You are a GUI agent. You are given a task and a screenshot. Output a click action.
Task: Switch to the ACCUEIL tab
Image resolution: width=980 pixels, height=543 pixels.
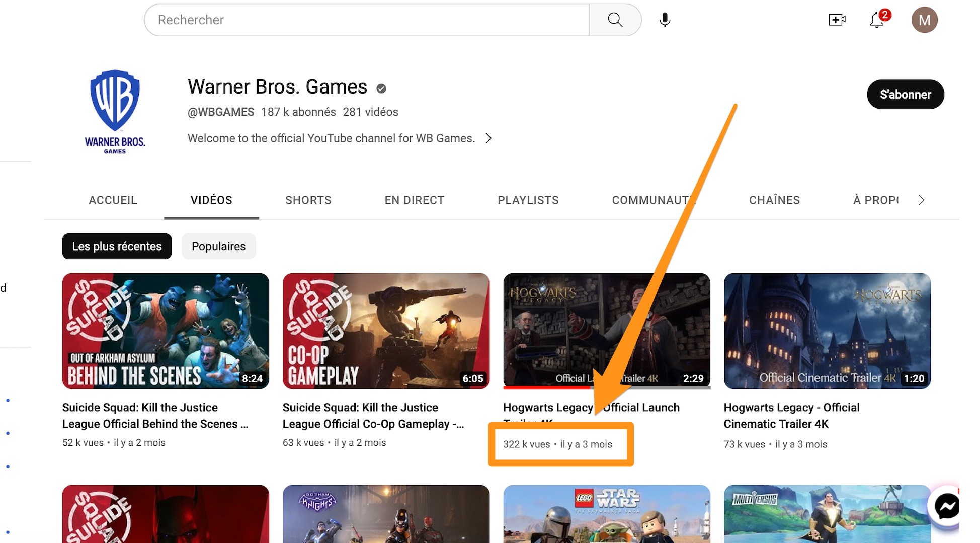coord(113,200)
